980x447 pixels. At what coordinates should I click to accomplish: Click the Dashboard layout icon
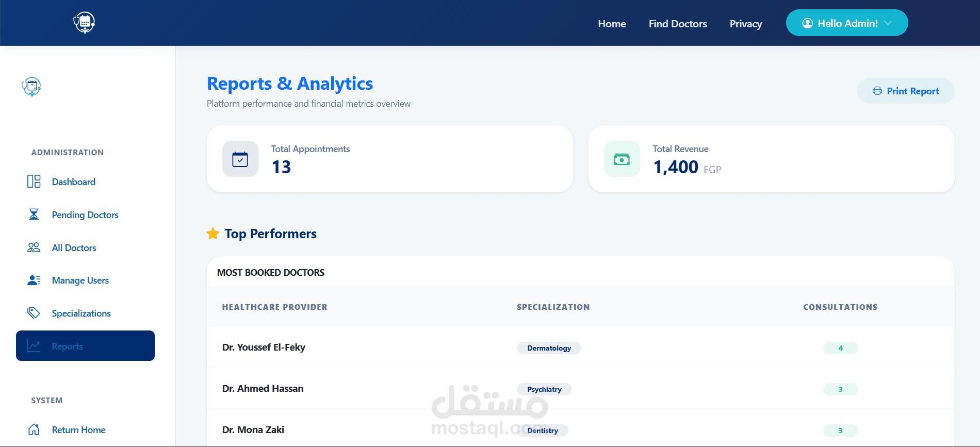34,181
